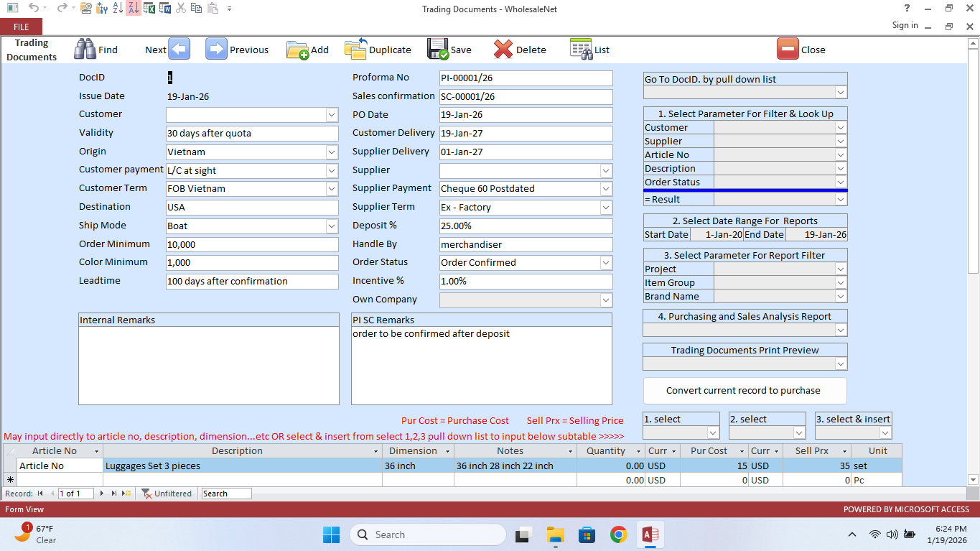
Task: Select the Trading Documents tab
Action: pos(31,49)
